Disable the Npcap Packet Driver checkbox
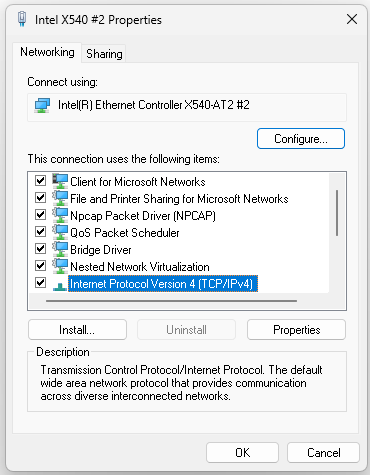Image resolution: width=370 pixels, height=475 pixels. click(x=41, y=215)
